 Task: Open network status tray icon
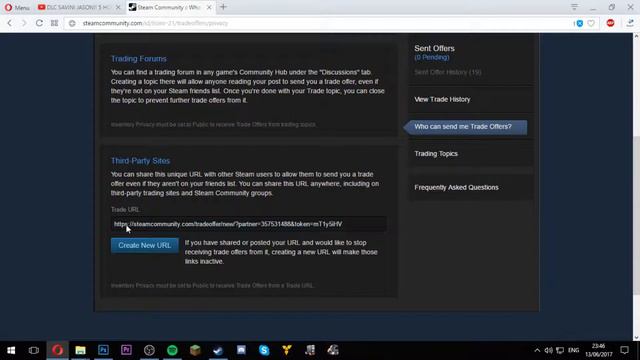(560, 351)
